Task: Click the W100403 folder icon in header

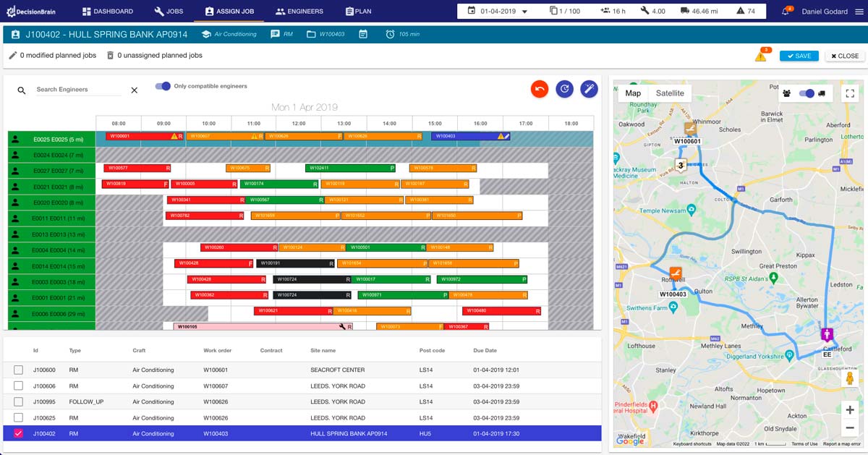Action: 311,34
